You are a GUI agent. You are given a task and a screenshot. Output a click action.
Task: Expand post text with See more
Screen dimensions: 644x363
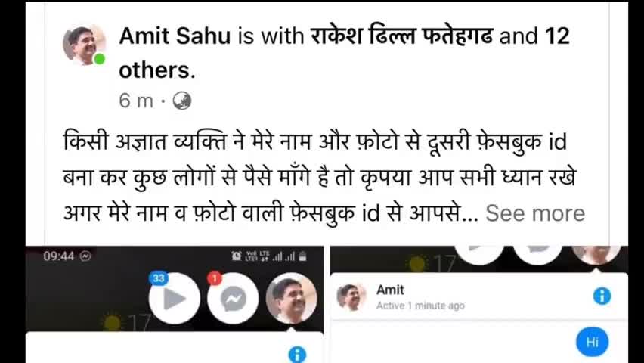(535, 213)
